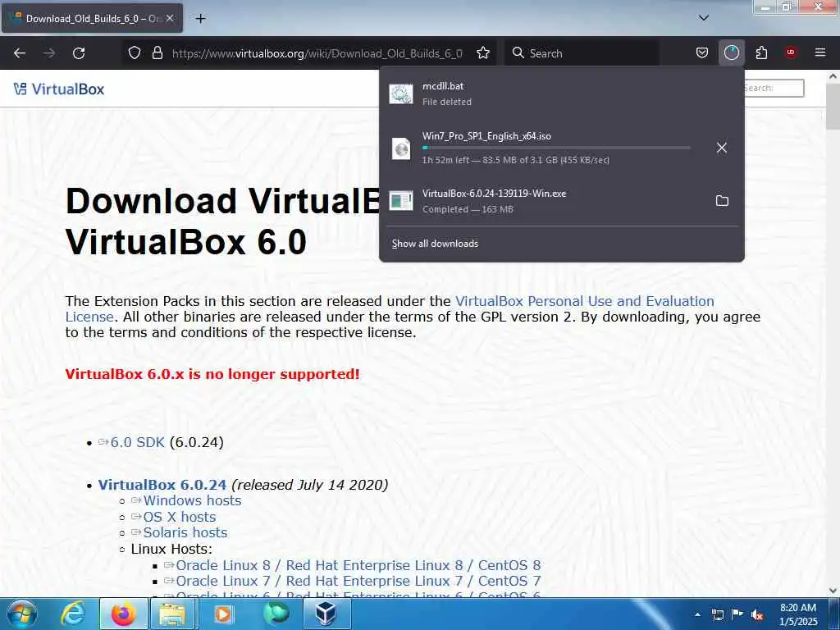Click the Firefox Search box
Screen dimensions: 840x630
[x=582, y=53]
